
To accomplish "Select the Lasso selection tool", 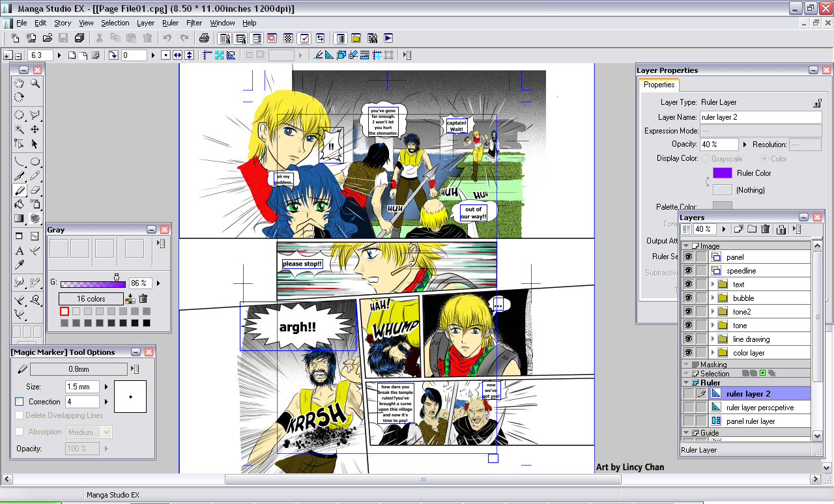I will [x=35, y=115].
